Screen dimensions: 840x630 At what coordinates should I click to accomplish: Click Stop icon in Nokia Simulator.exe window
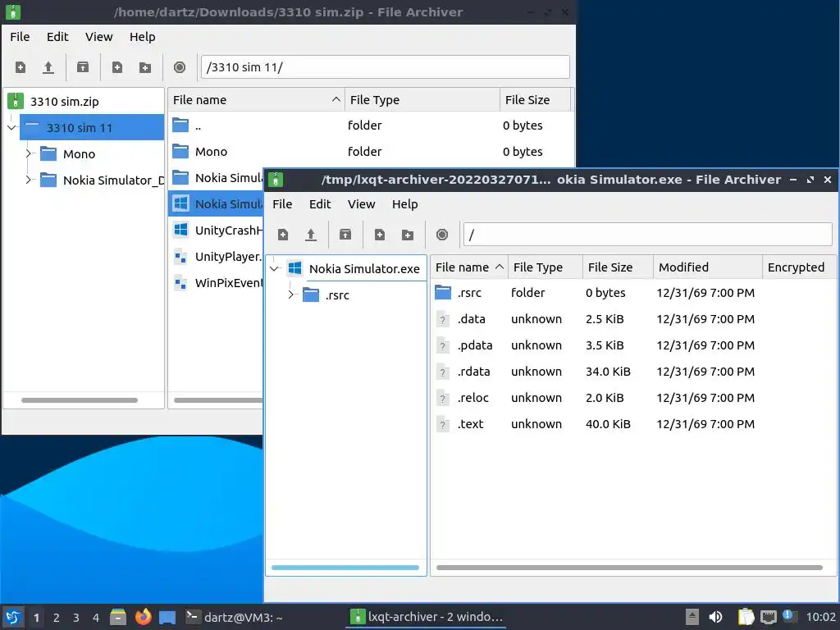[x=442, y=235]
